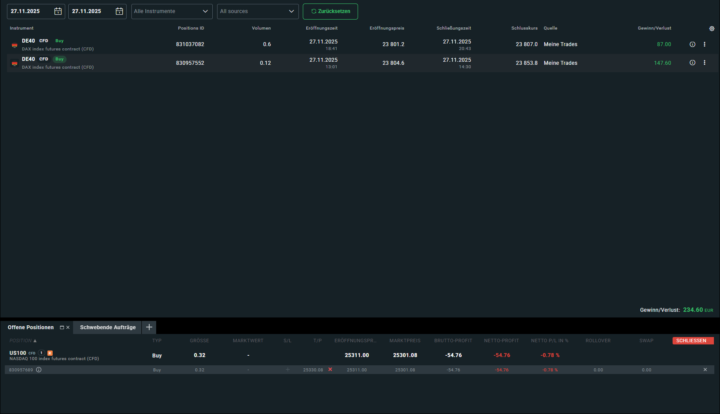Show info for position 831037082
The width and height of the screenshot is (720, 414).
(692, 45)
